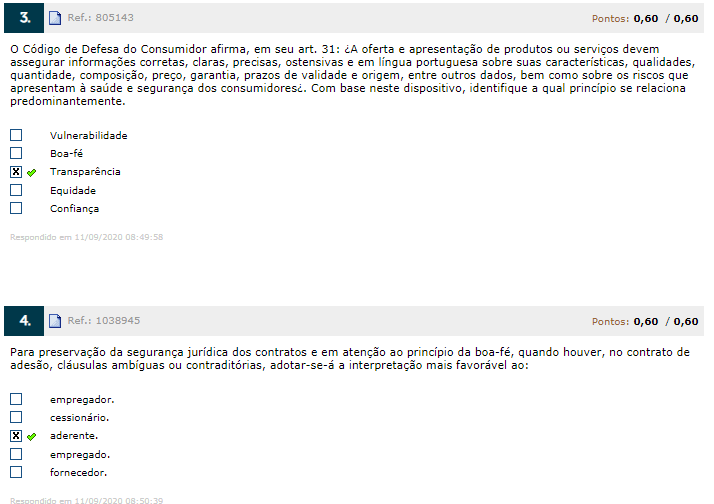Tick the Boa-fé option checkbox
This screenshot has width=714, height=504.
16,153
